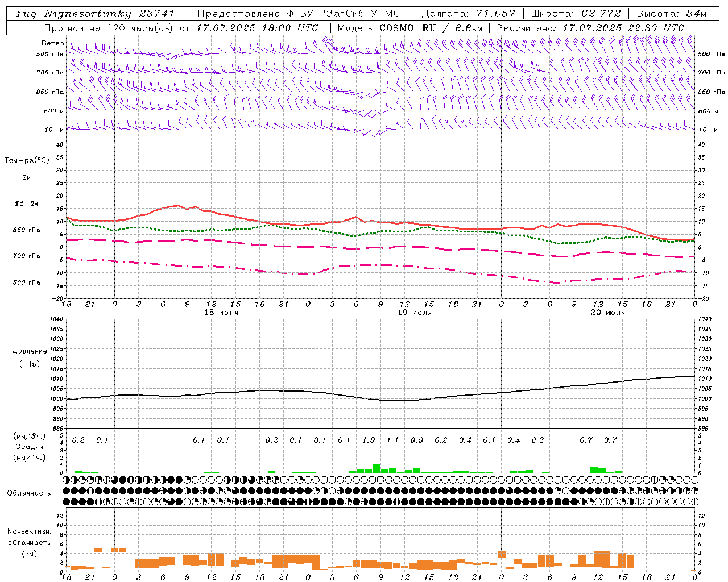
Task: Select the text Предоставлено ФГБУ "ЗапСиб УГМС"
Action: [x=301, y=14]
